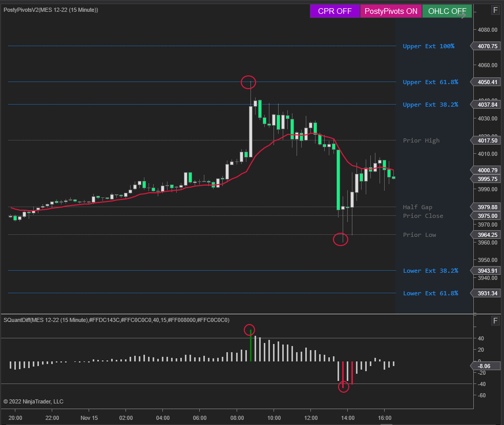Image resolution: width=504 pixels, height=425 pixels.
Task: Click the Lower Ext 38.2% level label
Action: [x=430, y=271]
